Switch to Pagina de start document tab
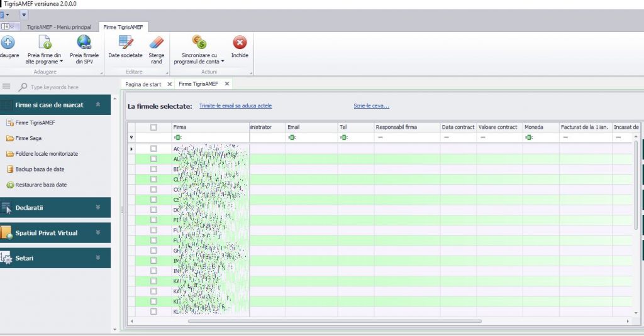Viewport: 644px width, 336px height. pyautogui.click(x=143, y=84)
